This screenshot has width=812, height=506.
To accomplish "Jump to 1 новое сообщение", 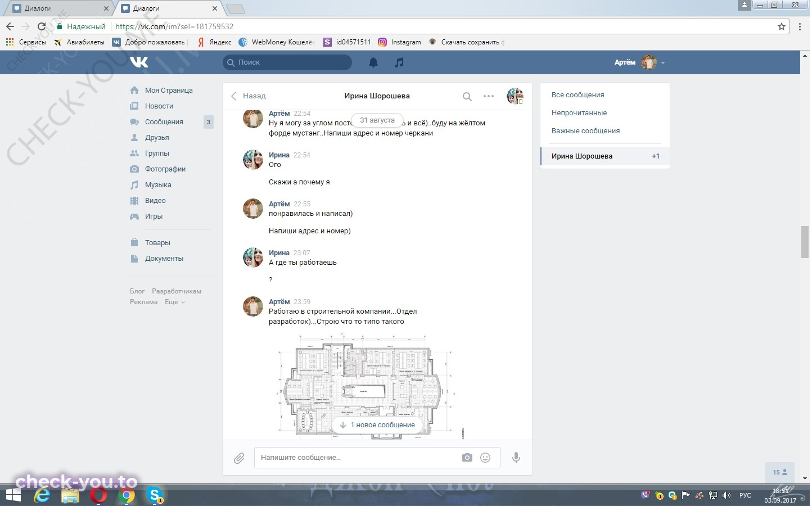I will click(x=377, y=425).
